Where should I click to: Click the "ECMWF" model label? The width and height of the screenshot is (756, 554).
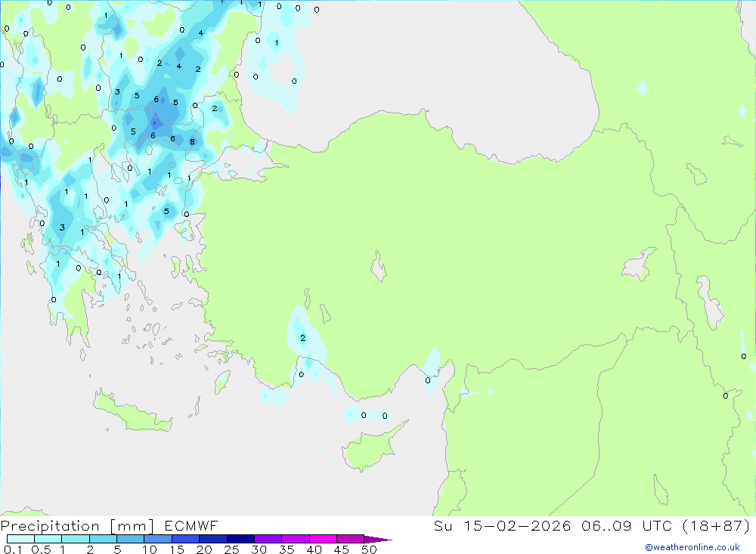(x=191, y=526)
